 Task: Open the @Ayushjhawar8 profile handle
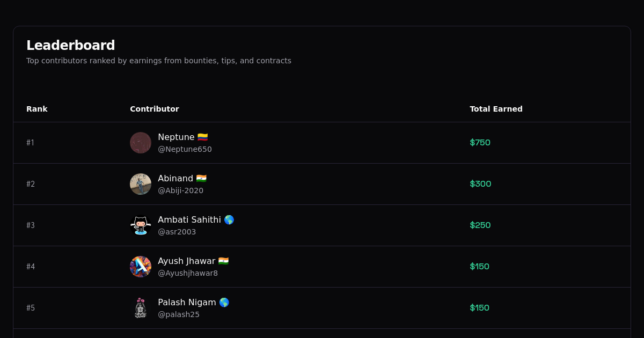[x=188, y=273]
